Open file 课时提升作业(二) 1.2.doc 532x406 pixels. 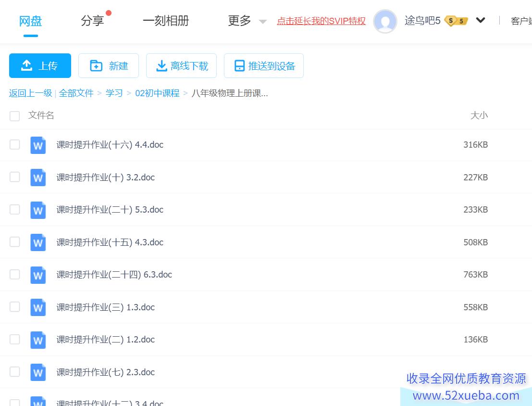coord(106,340)
